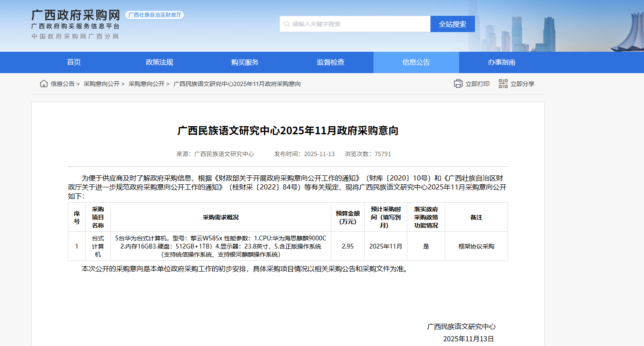Viewport: 644px width, 346px height.
Task: Click the 采购需求概况 table header
Action: [221, 217]
